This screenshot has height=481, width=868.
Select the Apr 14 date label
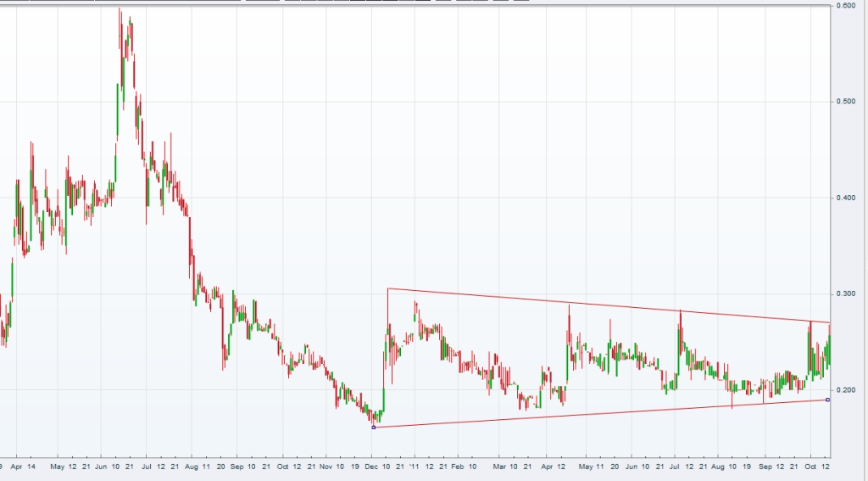(x=23, y=467)
